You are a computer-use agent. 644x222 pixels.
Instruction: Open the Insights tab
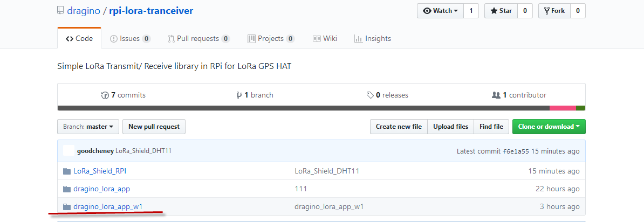373,39
